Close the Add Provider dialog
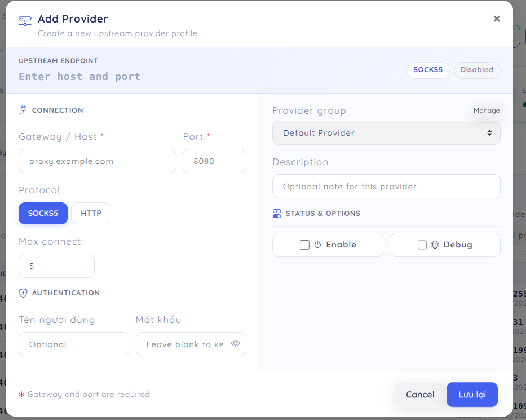Viewport: 526px width, 420px height. pyautogui.click(x=497, y=19)
